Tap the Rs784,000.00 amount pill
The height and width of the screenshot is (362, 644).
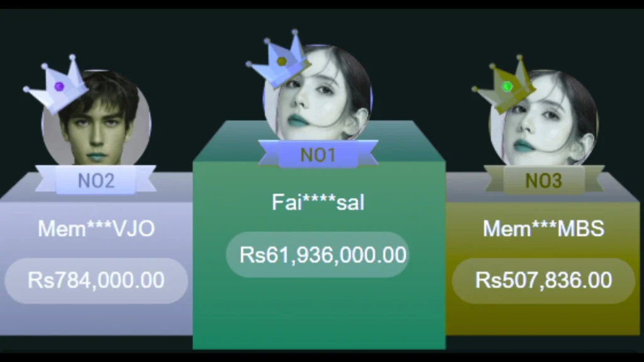point(96,281)
